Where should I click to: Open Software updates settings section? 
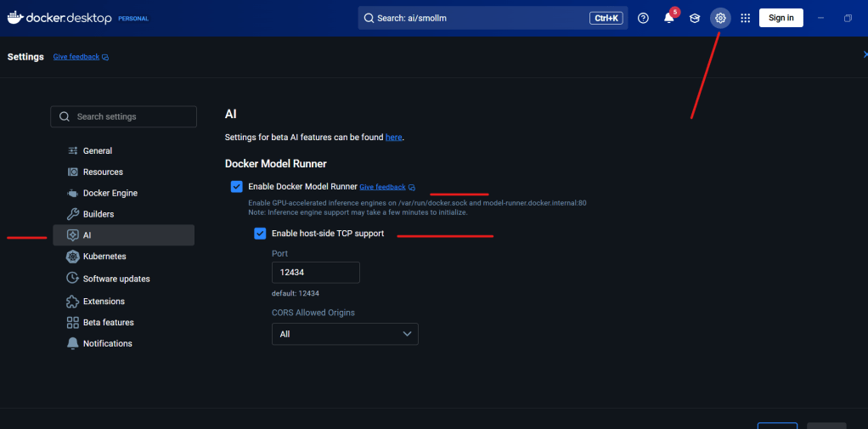123,279
